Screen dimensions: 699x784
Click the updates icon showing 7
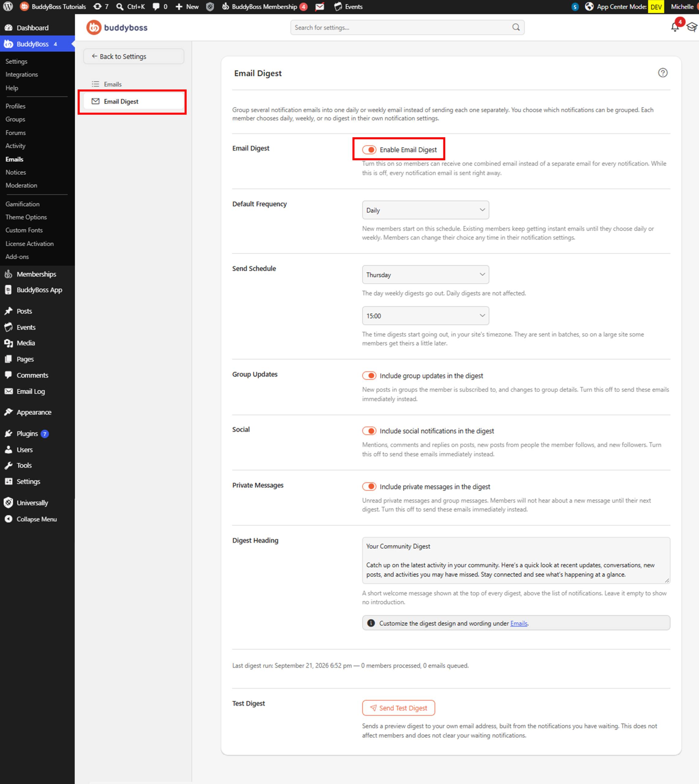pyautogui.click(x=101, y=6)
